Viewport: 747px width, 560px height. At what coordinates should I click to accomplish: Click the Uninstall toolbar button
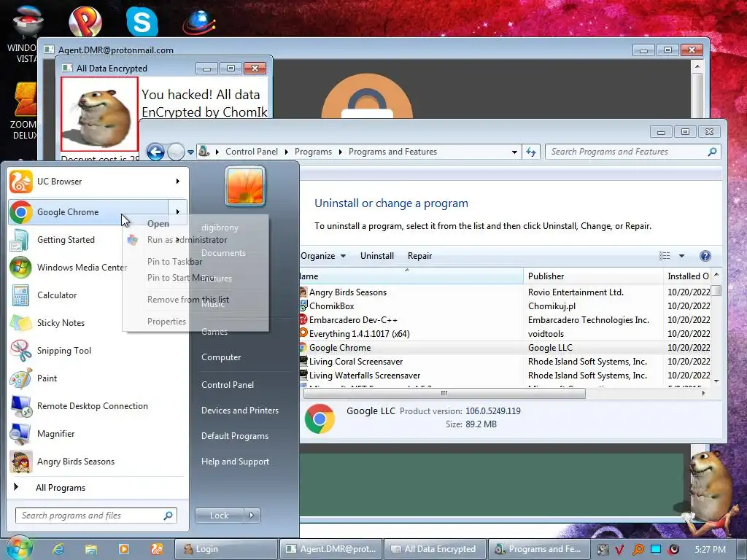(x=377, y=256)
